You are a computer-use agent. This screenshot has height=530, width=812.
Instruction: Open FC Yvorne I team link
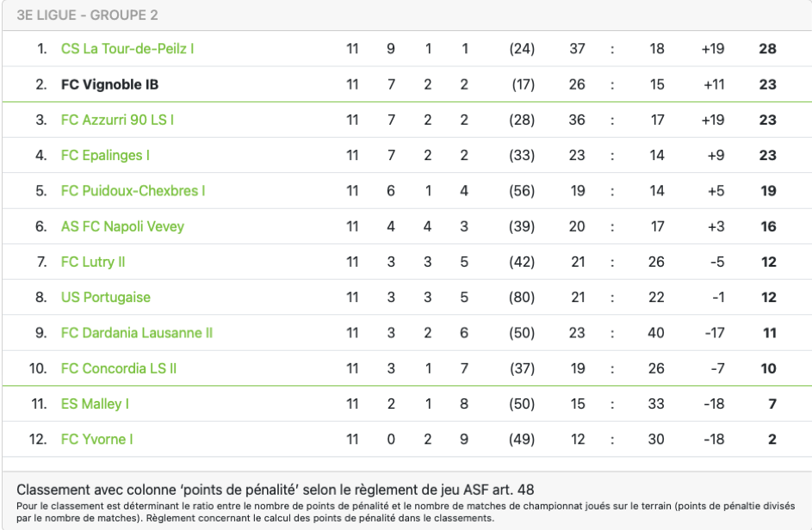[x=96, y=440]
